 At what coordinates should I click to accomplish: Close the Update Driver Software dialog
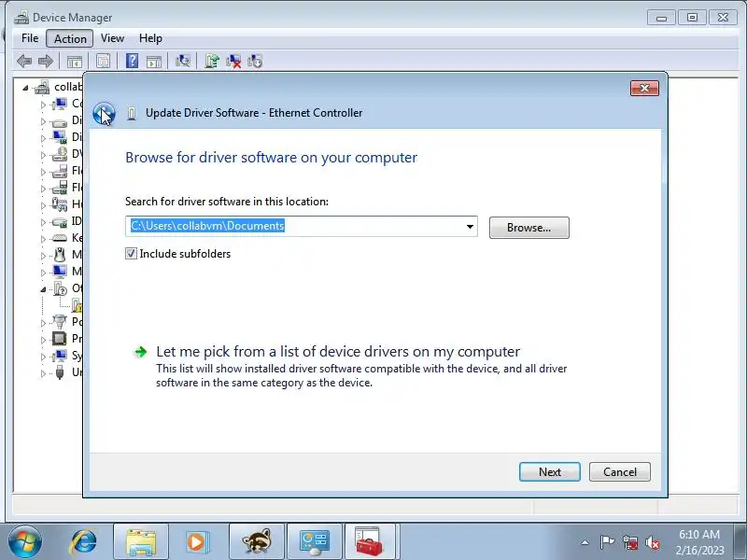[644, 88]
